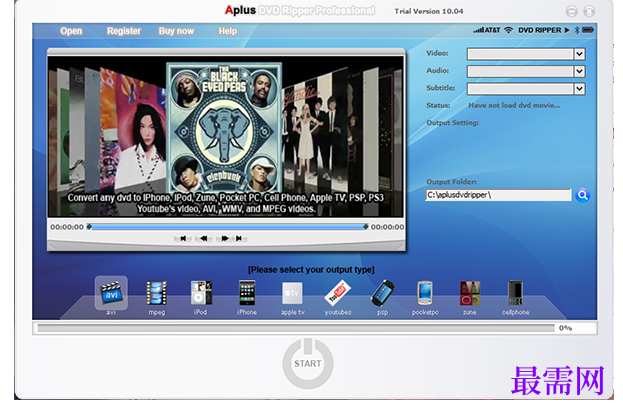Click the video preview thumbnail
This screenshot has width=623, height=412.
point(226,136)
